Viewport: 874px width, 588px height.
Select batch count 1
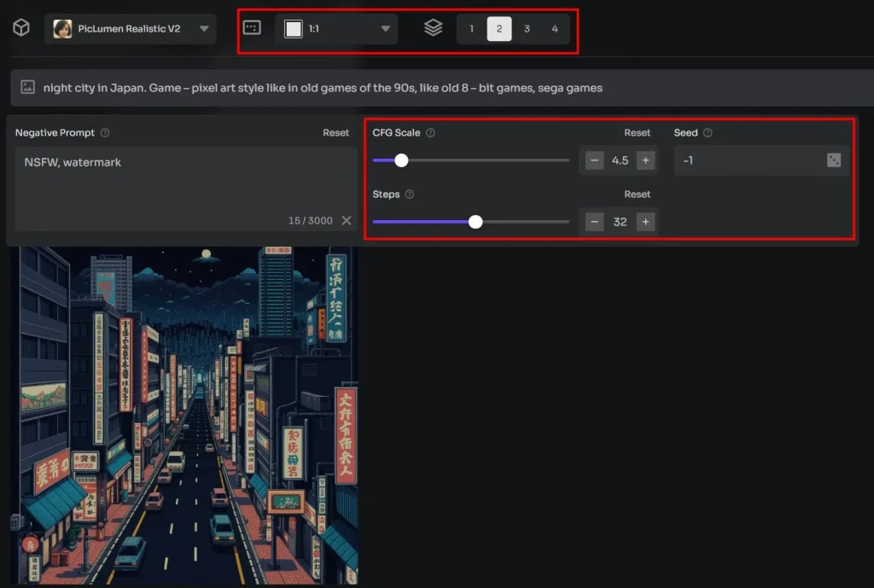pyautogui.click(x=471, y=27)
